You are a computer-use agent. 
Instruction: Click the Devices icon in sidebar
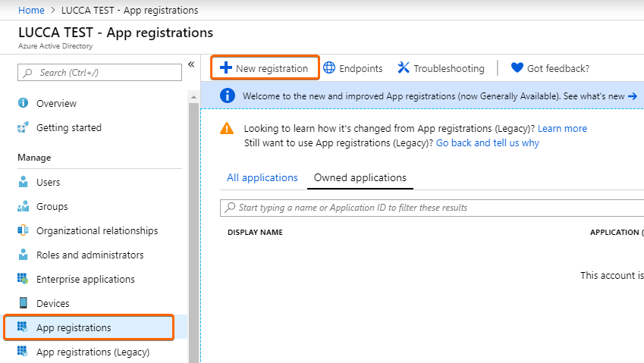tap(24, 302)
